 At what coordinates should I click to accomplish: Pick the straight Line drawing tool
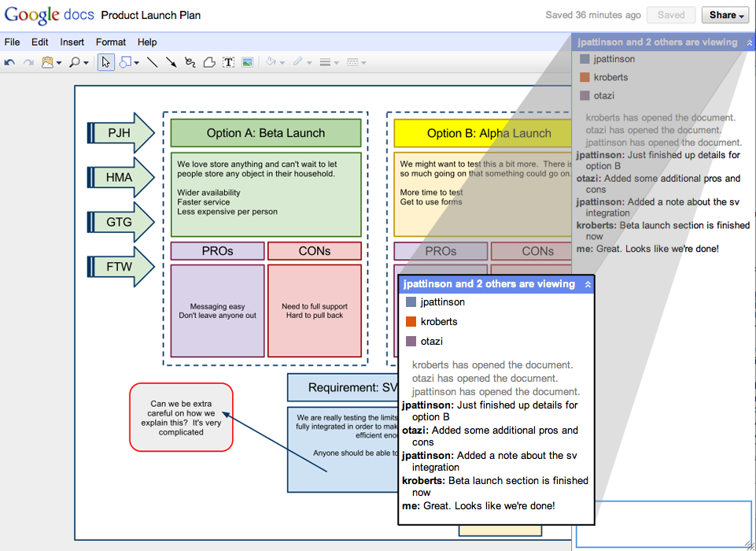click(x=153, y=62)
